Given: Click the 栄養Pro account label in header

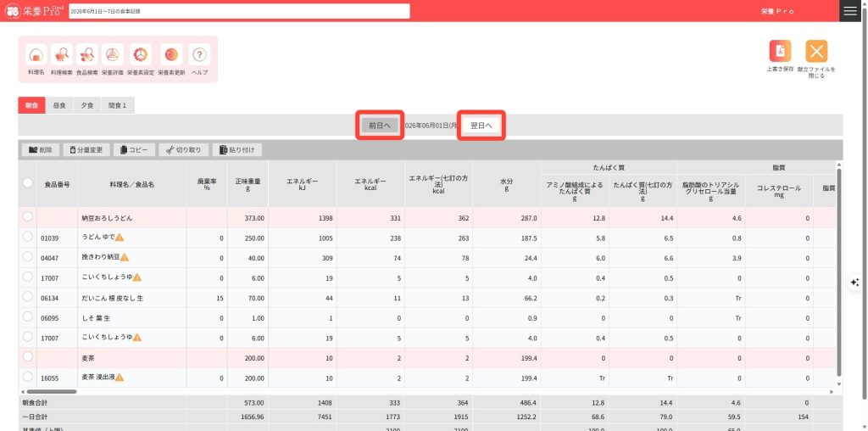Looking at the screenshot, I should coord(777,11).
